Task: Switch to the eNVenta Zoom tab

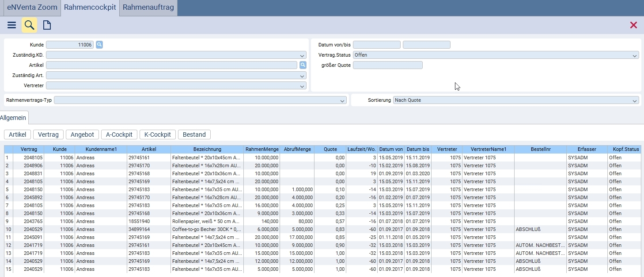Action: 32,8
